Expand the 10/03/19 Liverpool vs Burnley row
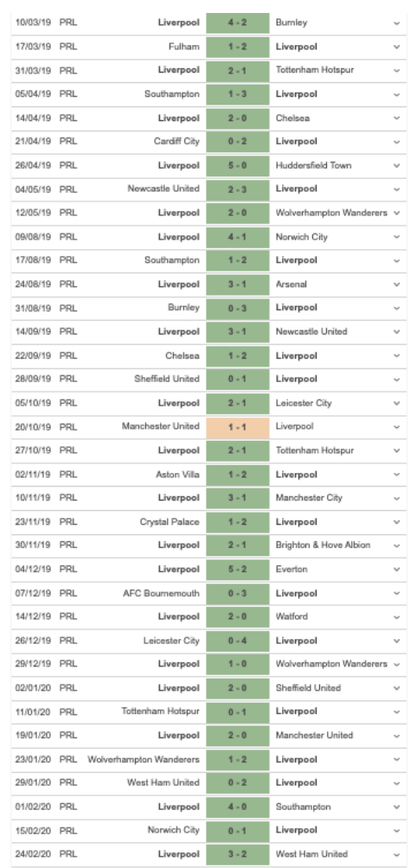This screenshot has height=868, width=410. point(397,23)
